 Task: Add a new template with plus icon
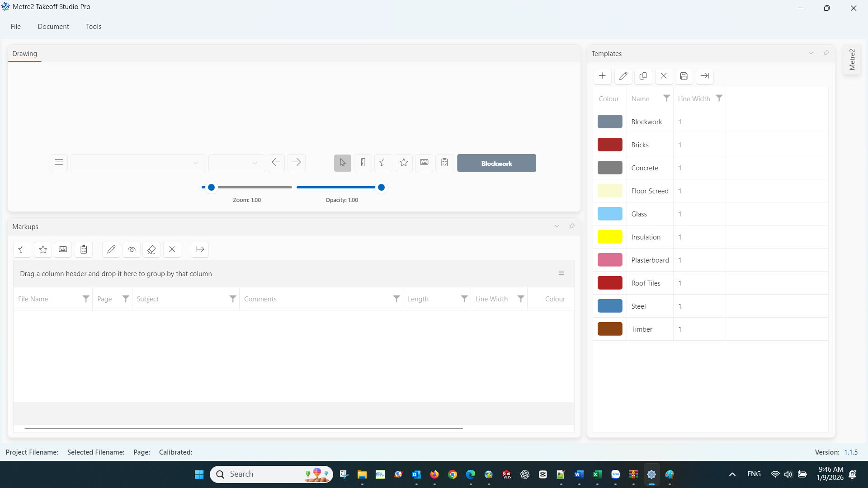(602, 76)
